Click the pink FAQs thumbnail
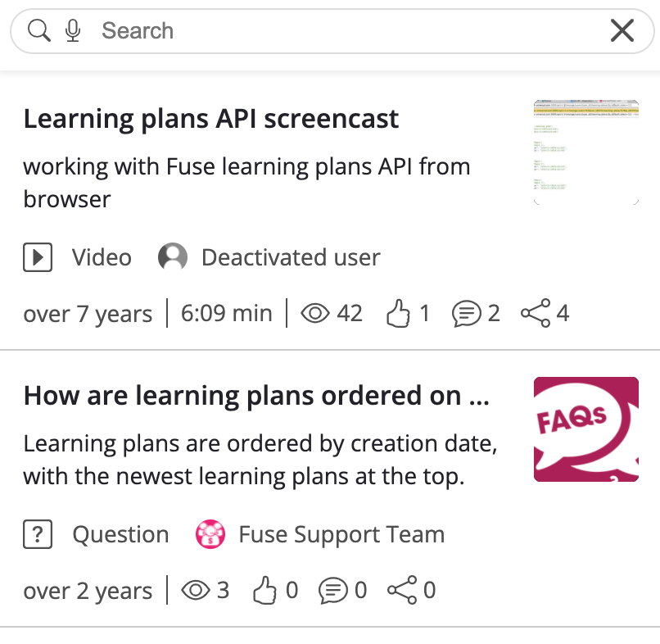The height and width of the screenshot is (644, 660). click(x=586, y=429)
